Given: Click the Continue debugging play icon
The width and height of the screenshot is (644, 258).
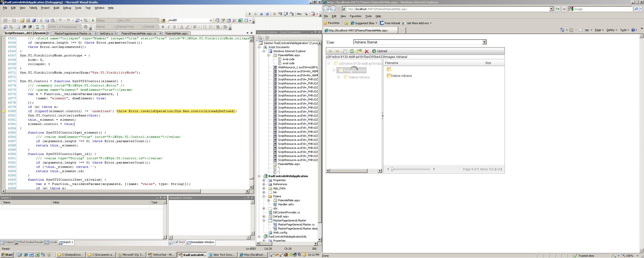Looking at the screenshot, I should pos(250,14).
